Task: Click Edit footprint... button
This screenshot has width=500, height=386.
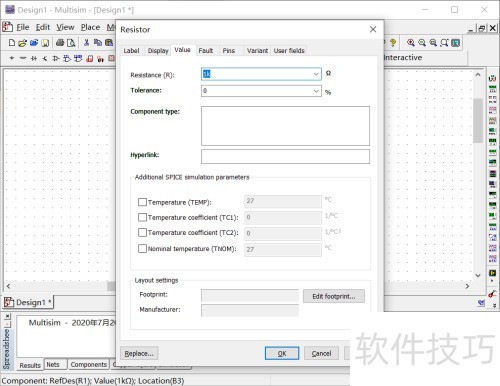Action: tap(334, 296)
